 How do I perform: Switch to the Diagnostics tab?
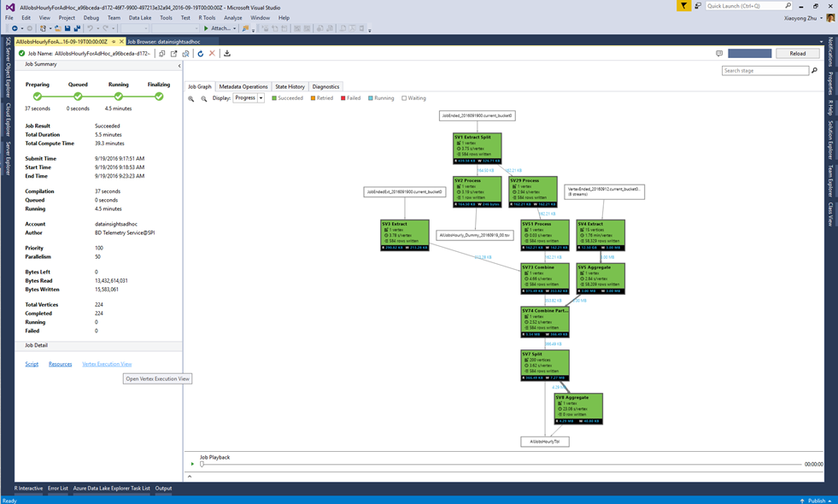pos(325,86)
